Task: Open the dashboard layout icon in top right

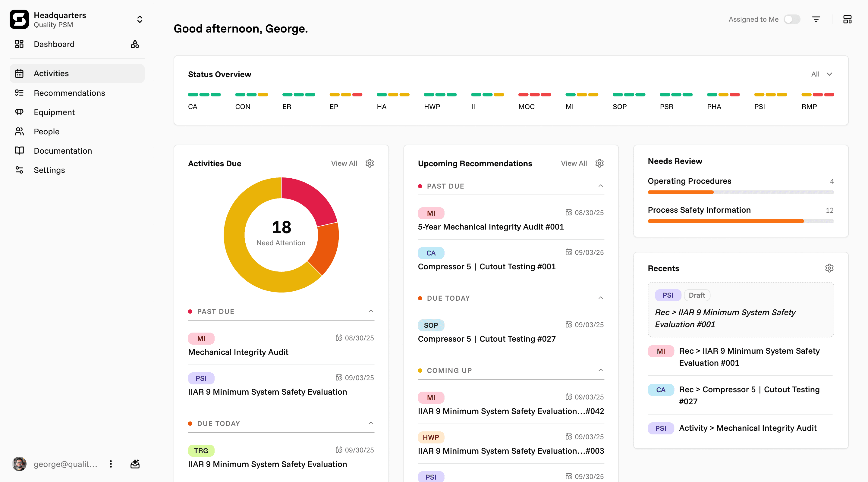Action: [x=847, y=20]
